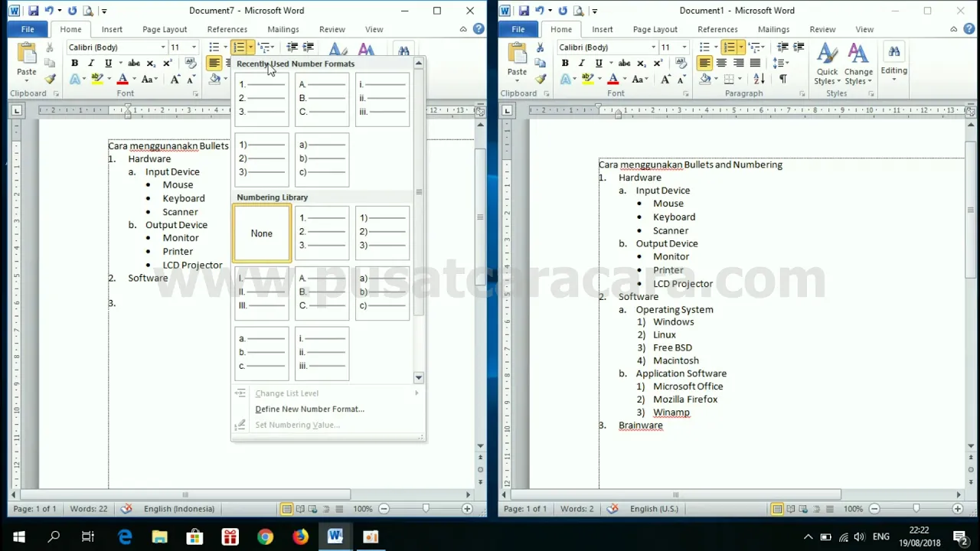Toggle Align Right in Document1
Viewport: 980px width, 551px height.
738,63
